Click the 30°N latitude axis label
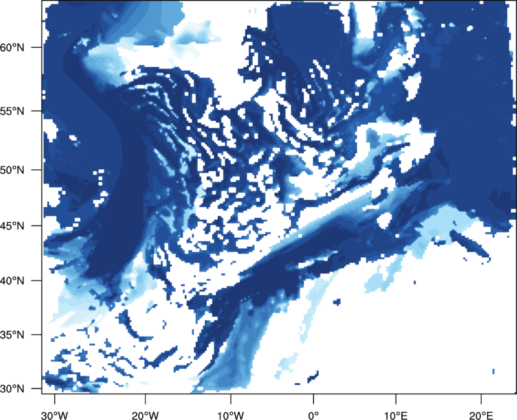Viewport: 517px width, 420px height. 12,389
